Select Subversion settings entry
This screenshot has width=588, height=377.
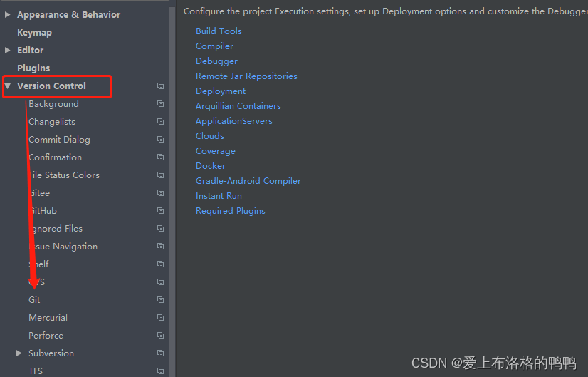pos(51,353)
